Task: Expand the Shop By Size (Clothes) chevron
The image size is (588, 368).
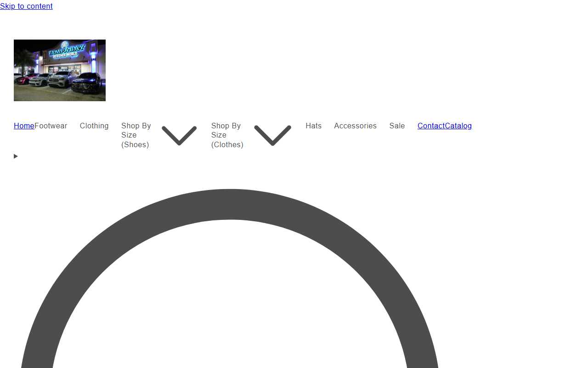Action: (x=272, y=135)
